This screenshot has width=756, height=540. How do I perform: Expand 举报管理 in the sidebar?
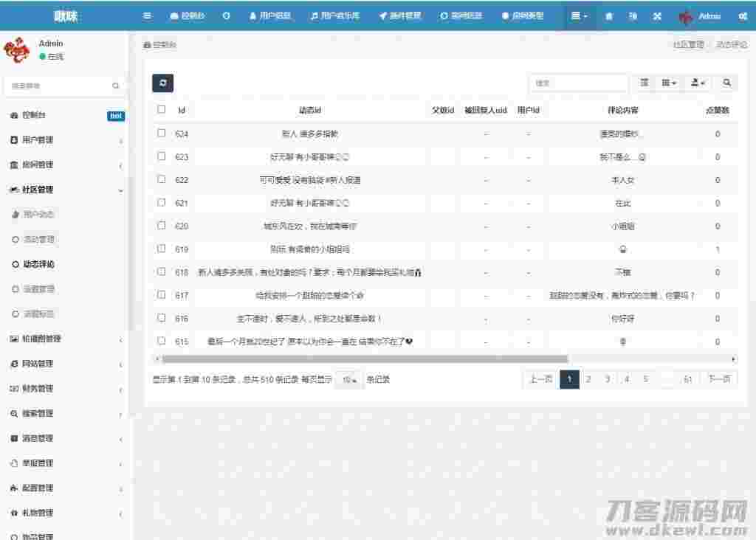pyautogui.click(x=65, y=463)
